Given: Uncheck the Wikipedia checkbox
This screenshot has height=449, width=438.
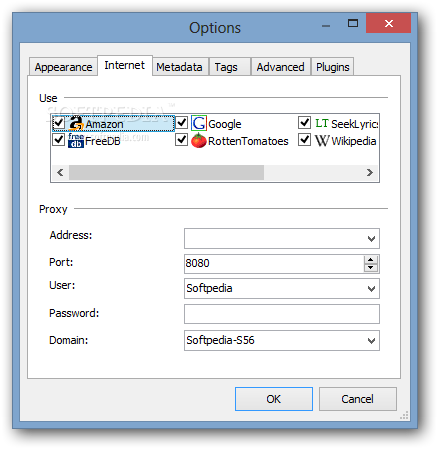Looking at the screenshot, I should [305, 139].
